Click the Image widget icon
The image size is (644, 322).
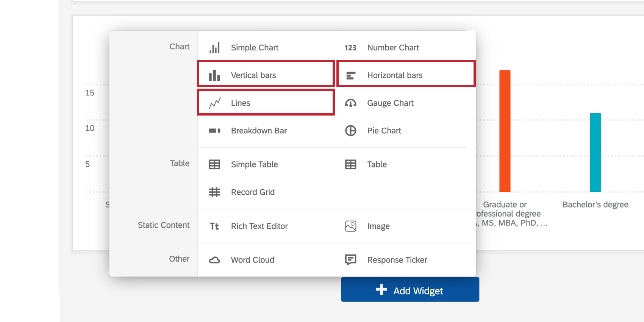tap(350, 226)
